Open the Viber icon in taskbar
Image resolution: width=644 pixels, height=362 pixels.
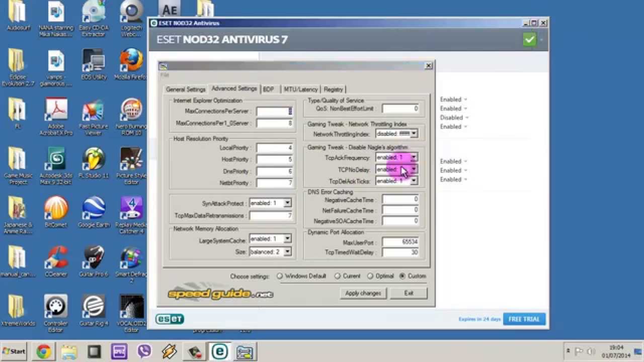point(144,351)
